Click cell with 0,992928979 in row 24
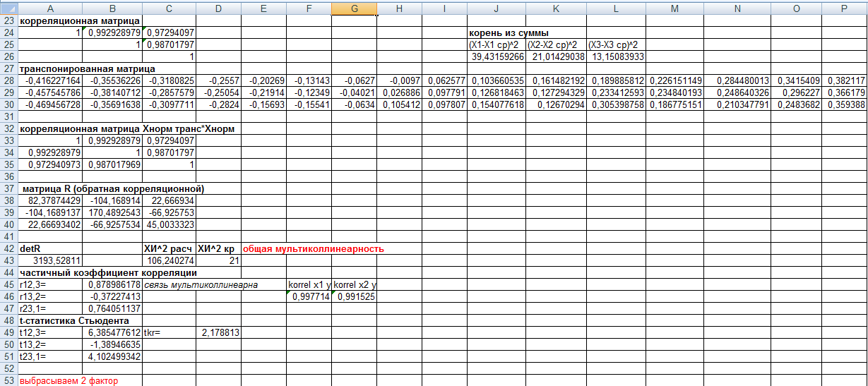 (x=112, y=33)
